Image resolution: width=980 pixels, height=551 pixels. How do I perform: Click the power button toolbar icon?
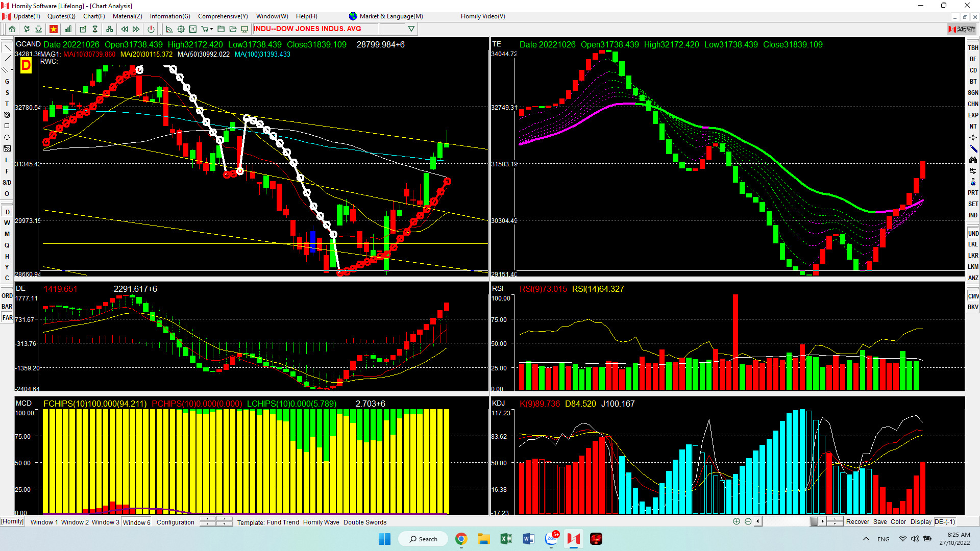151,29
